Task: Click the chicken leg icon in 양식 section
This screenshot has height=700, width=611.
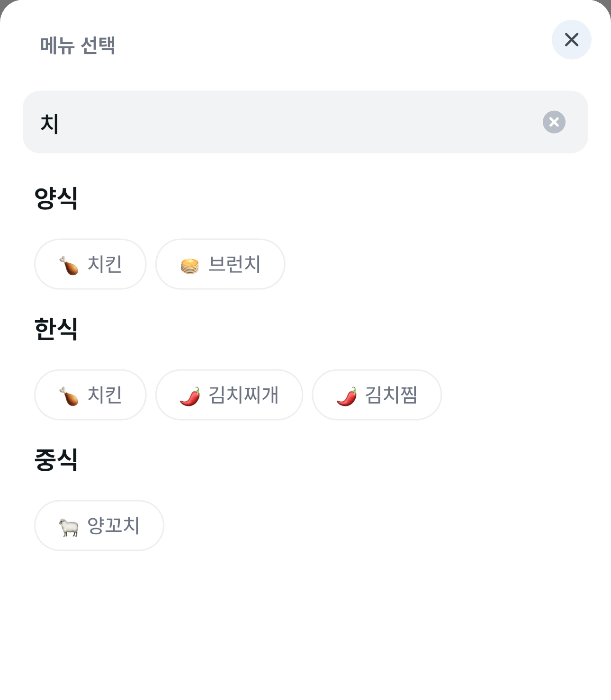Action: point(69,265)
